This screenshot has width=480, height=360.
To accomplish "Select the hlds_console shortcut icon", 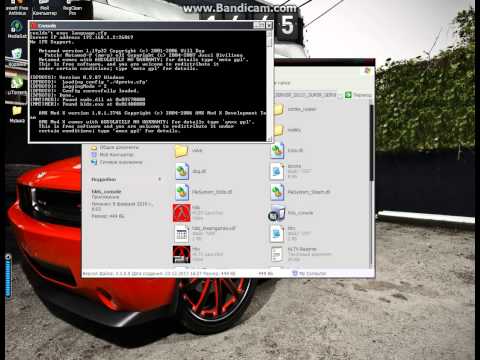I will pos(277,213).
